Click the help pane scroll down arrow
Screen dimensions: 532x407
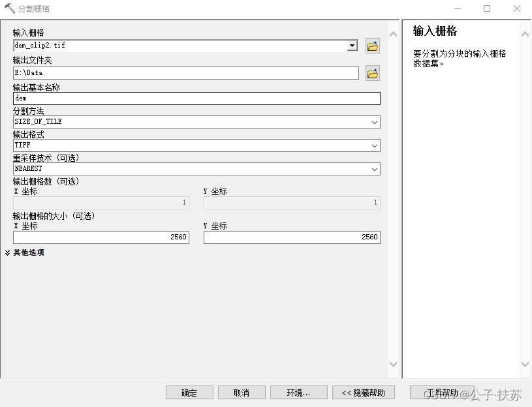[525, 365]
